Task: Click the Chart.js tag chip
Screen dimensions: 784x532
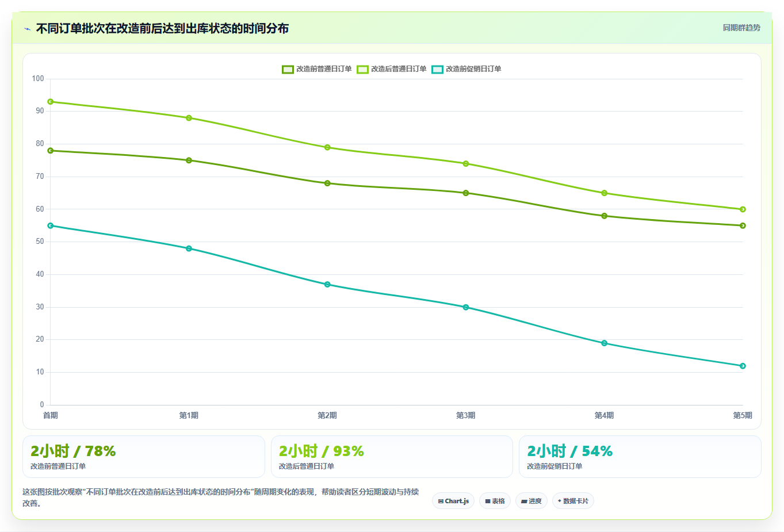Action: pos(453,501)
